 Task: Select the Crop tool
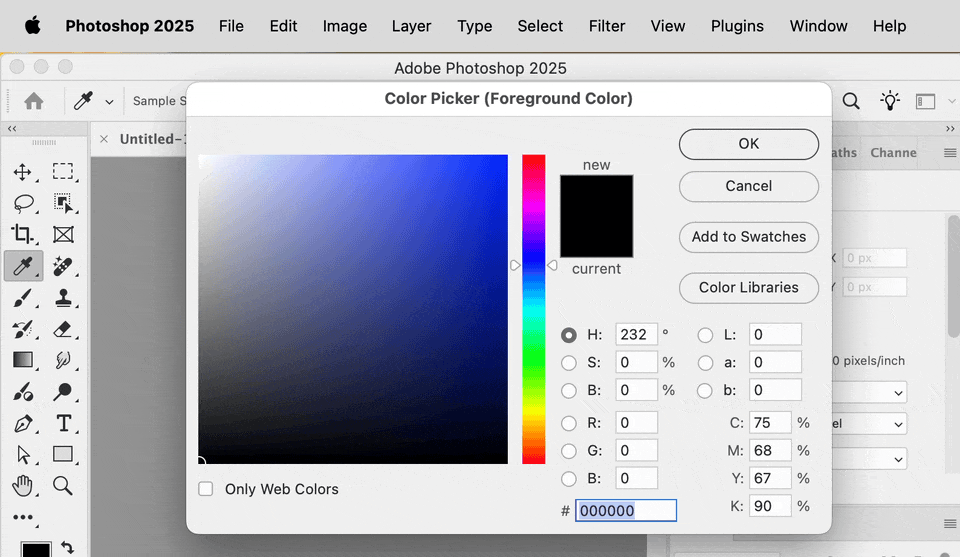(x=23, y=234)
